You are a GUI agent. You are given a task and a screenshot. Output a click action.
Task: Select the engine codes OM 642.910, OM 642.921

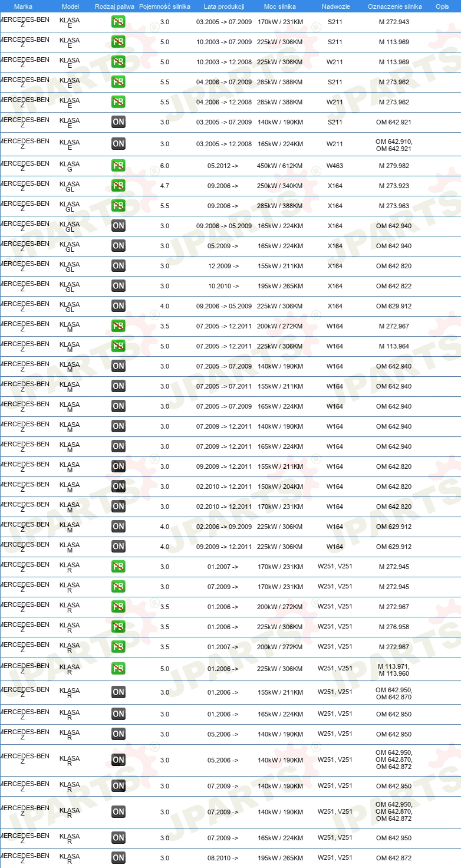(394, 144)
